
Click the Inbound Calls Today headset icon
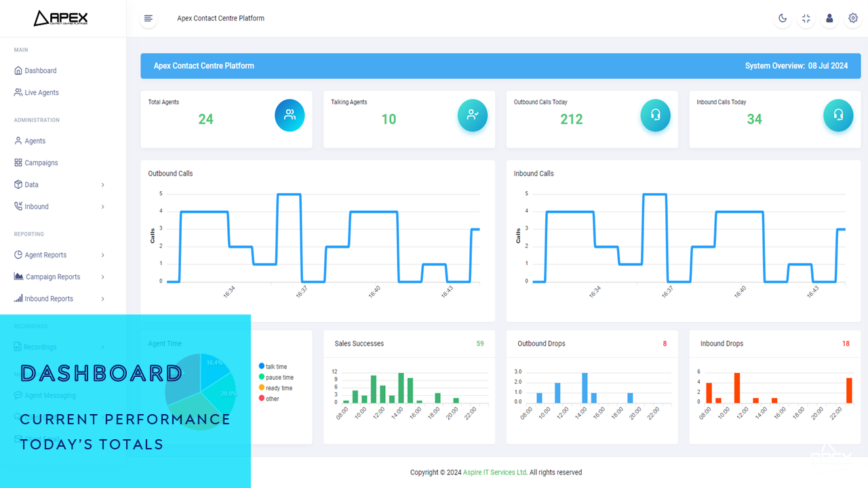tap(838, 115)
